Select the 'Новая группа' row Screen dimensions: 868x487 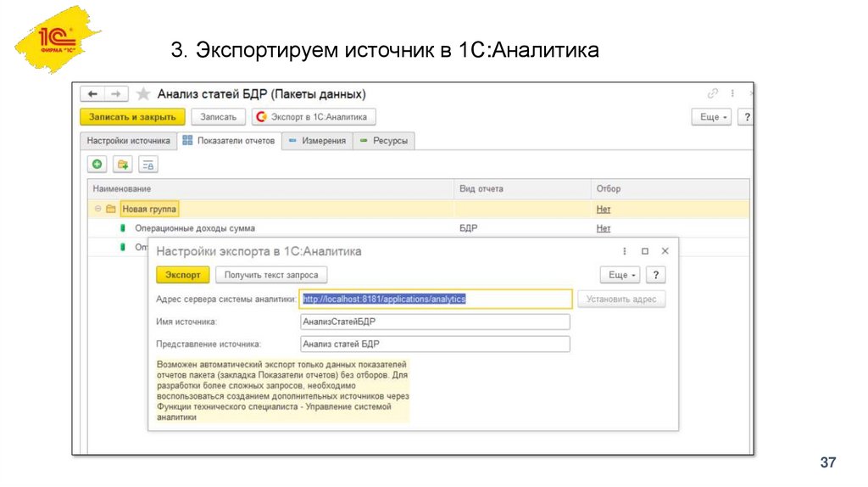pos(419,209)
